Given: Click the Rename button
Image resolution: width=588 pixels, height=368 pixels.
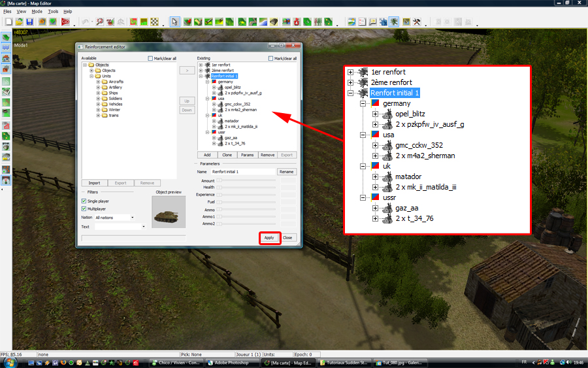Looking at the screenshot, I should click(287, 172).
